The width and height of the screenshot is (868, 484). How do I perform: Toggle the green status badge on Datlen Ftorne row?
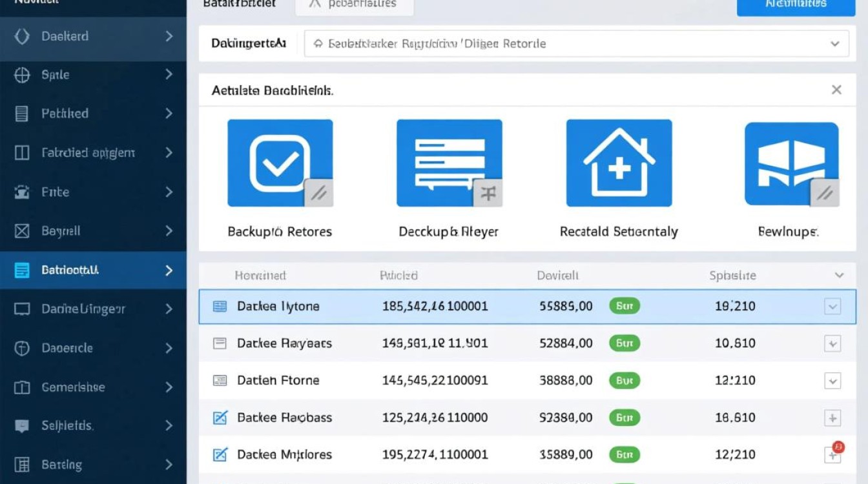(x=624, y=381)
